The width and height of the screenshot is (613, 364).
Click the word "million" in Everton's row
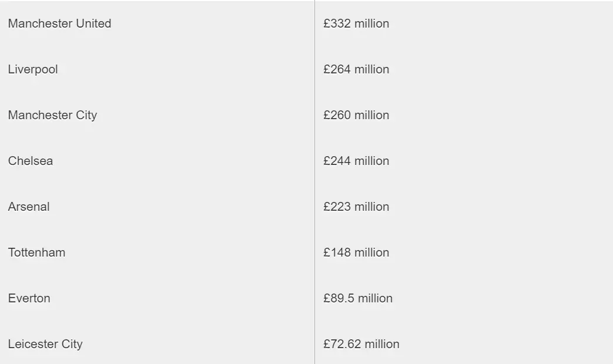pyautogui.click(x=375, y=298)
